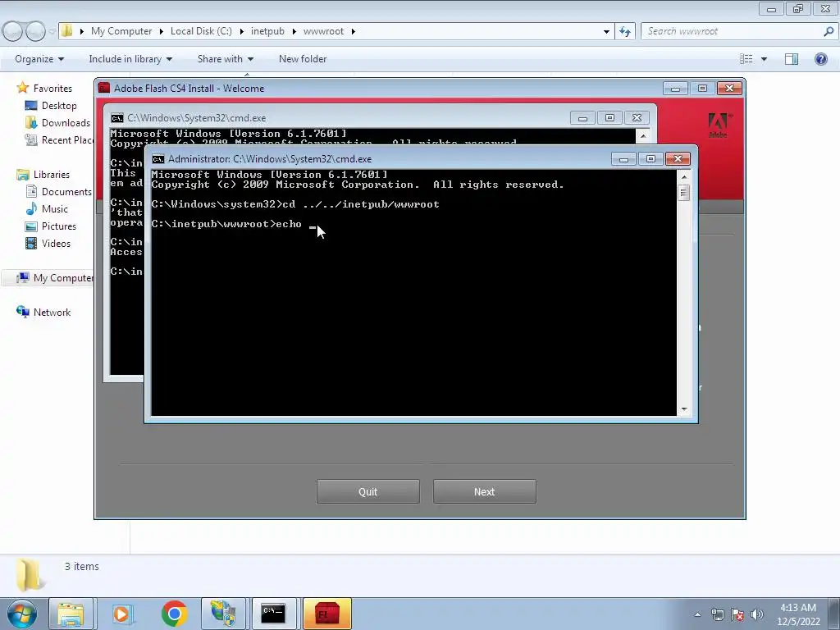Select Local Disk (C:) breadcrumb

pyautogui.click(x=201, y=31)
